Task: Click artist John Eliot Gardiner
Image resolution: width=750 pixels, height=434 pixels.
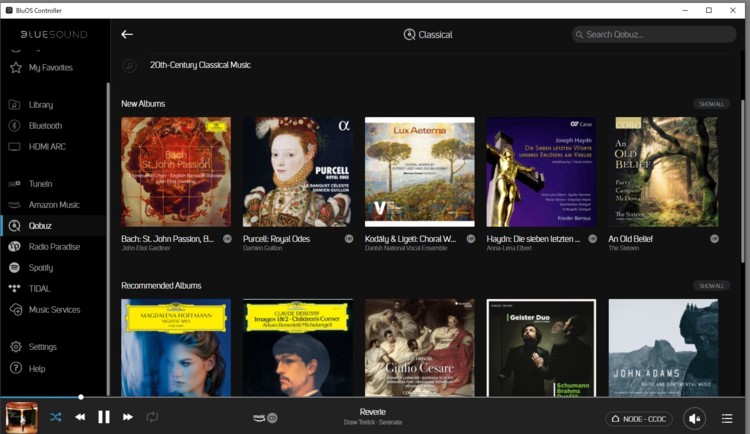Action: coord(145,248)
